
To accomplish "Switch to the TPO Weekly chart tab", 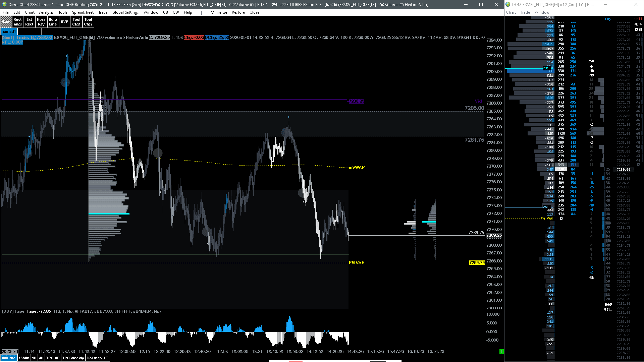I will click(73, 358).
